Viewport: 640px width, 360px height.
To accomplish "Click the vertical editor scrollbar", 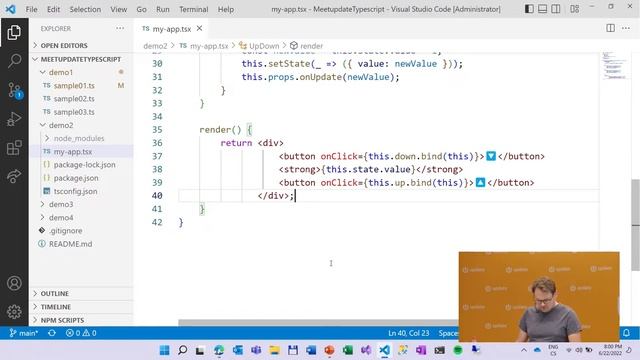I will [636, 224].
